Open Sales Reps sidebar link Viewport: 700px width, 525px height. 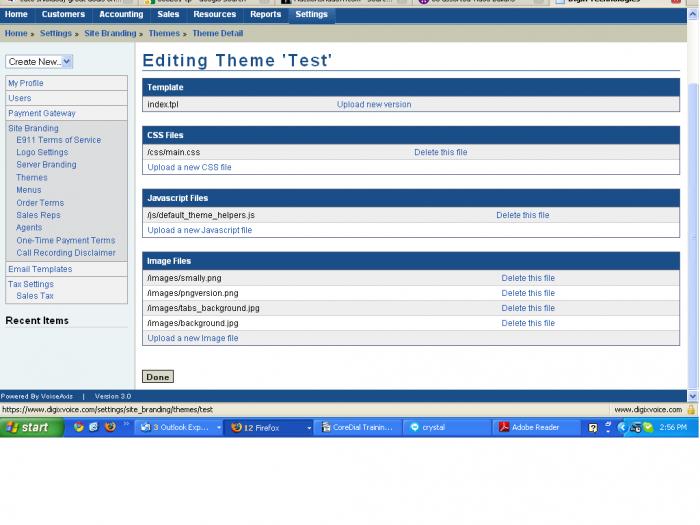pyautogui.click(x=38, y=215)
